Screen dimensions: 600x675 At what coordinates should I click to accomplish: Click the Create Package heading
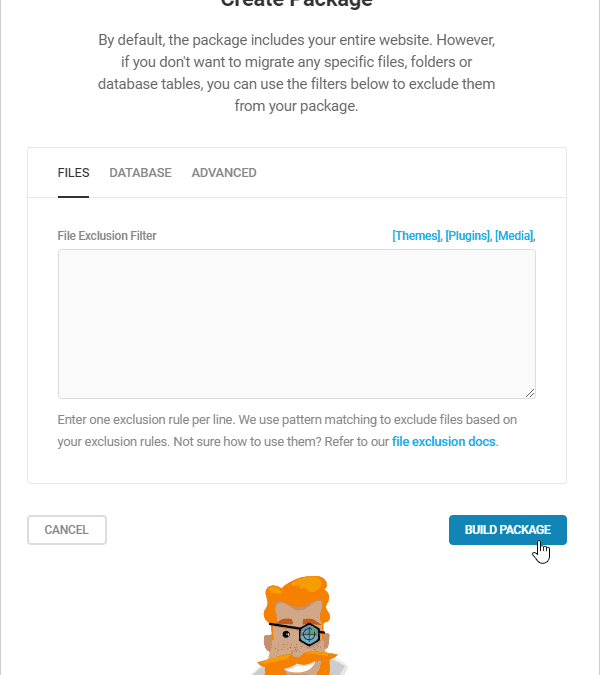coord(297,3)
